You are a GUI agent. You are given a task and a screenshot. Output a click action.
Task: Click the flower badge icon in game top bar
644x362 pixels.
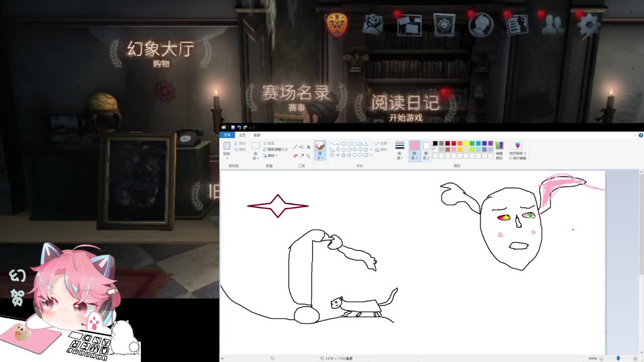[x=444, y=24]
